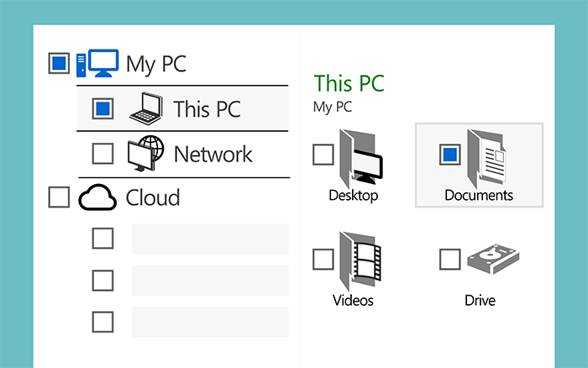This screenshot has height=368, width=588.
Task: Select the Drive hard disk icon
Action: coord(493,259)
